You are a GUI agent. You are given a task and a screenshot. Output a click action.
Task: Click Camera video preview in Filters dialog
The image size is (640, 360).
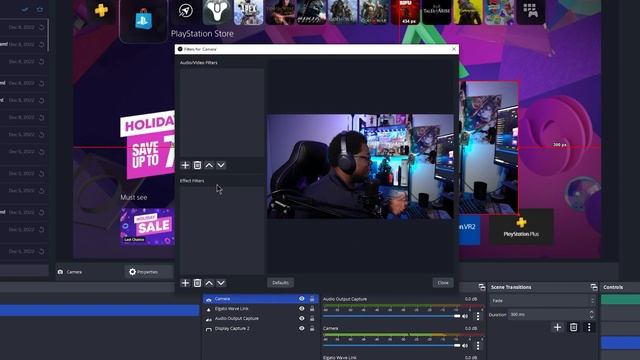[x=360, y=167]
